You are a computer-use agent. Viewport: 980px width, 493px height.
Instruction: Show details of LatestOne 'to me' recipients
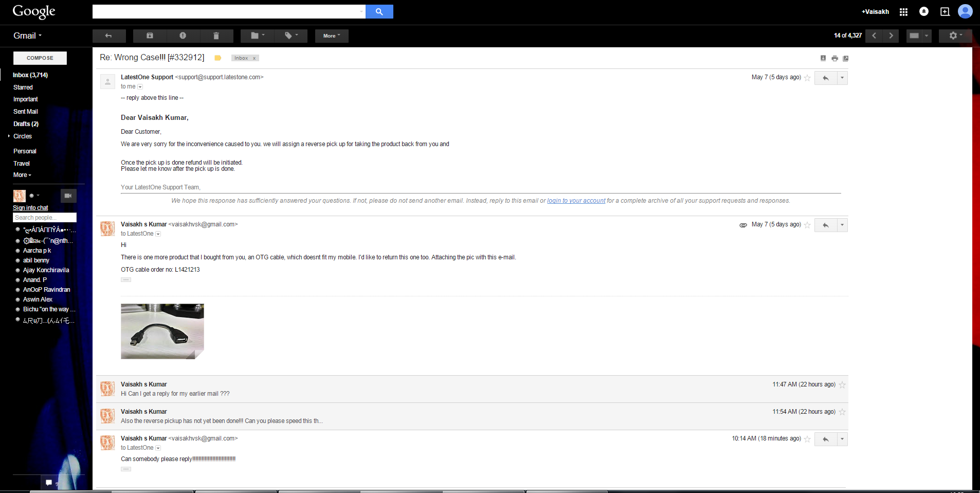click(140, 87)
